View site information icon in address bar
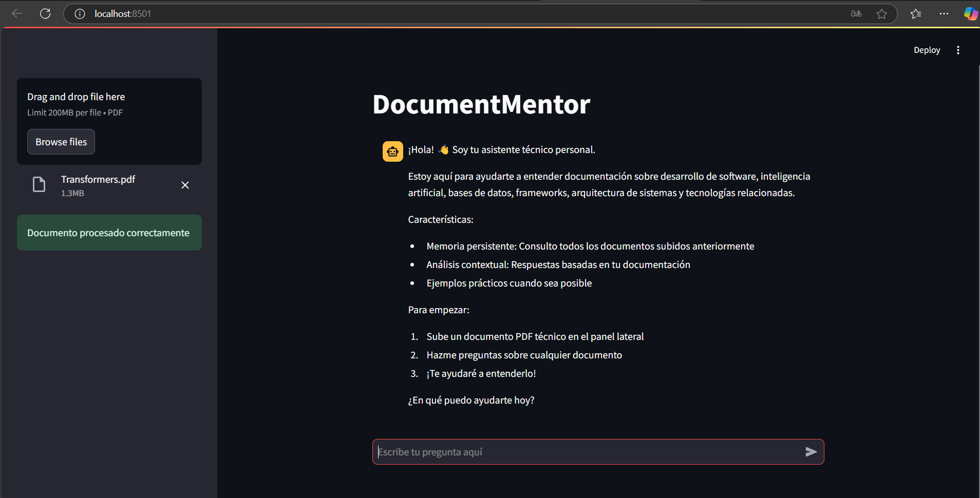This screenshot has height=498, width=980. pyautogui.click(x=80, y=14)
